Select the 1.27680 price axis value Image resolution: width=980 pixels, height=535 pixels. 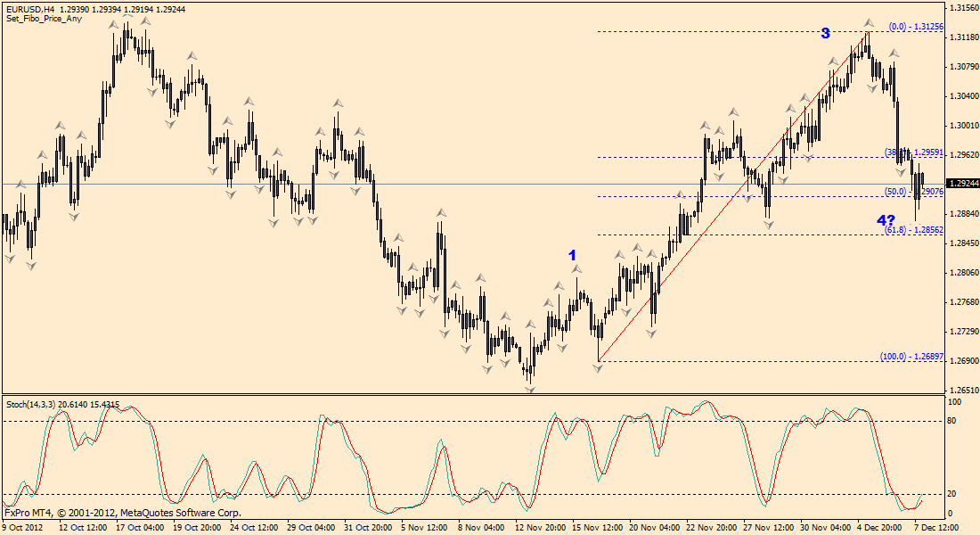964,301
